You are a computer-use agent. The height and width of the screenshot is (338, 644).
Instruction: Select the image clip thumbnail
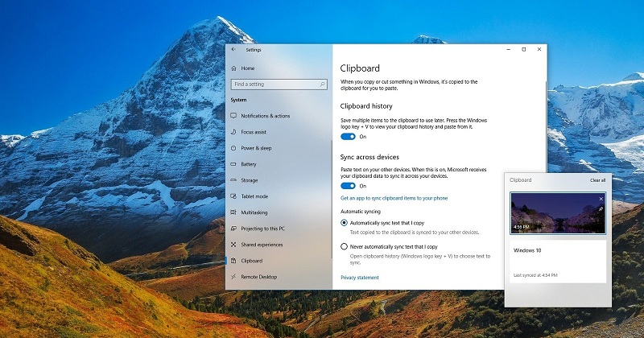558,213
